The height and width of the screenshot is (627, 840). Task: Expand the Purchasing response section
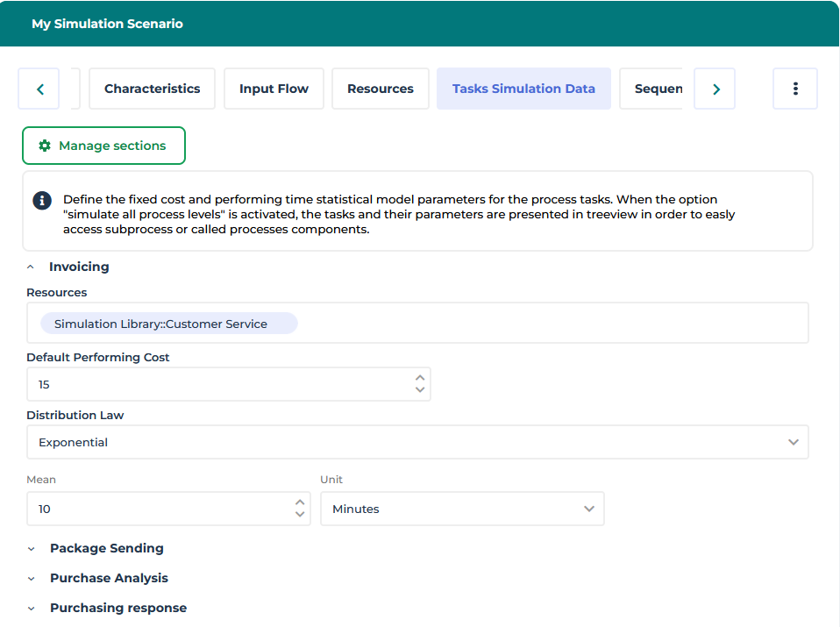coord(32,609)
